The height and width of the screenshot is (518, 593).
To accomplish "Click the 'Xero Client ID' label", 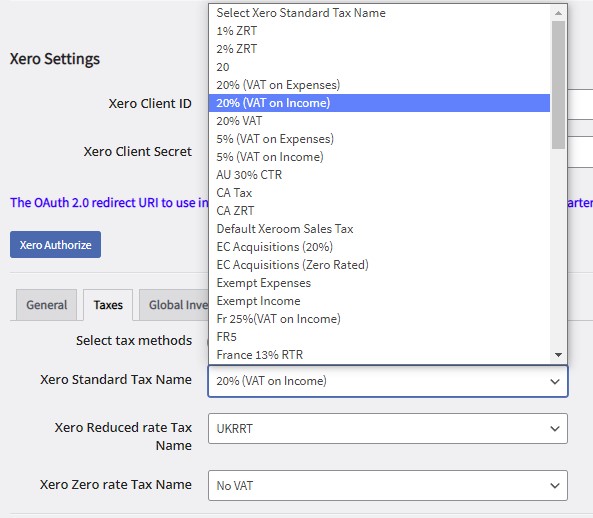I will [150, 104].
